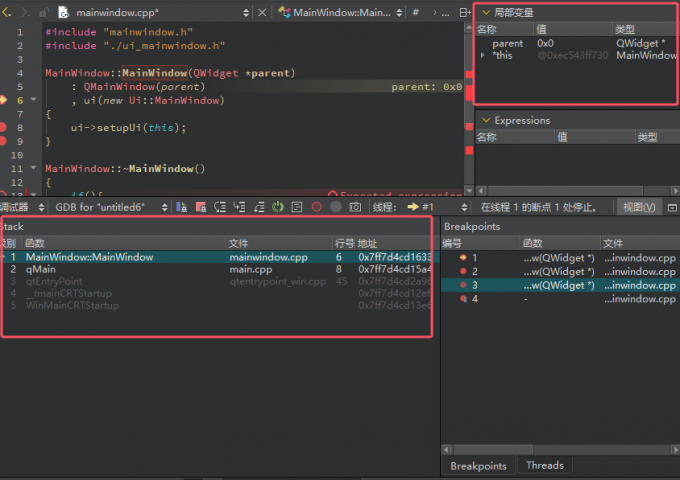The image size is (680, 480).
Task: Click the 文件 column header in Stack view
Action: tap(239, 243)
